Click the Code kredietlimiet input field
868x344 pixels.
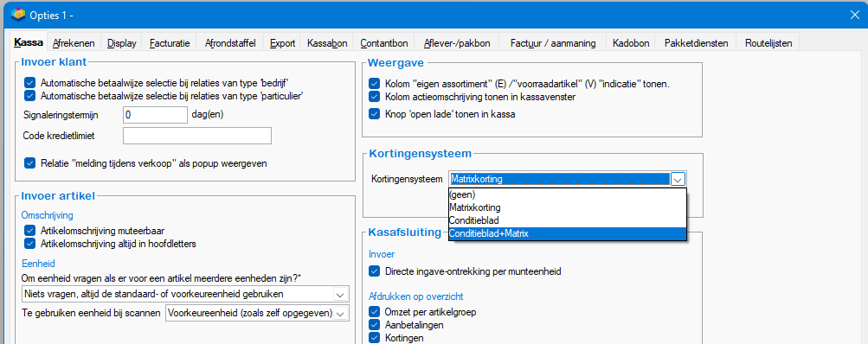click(197, 136)
